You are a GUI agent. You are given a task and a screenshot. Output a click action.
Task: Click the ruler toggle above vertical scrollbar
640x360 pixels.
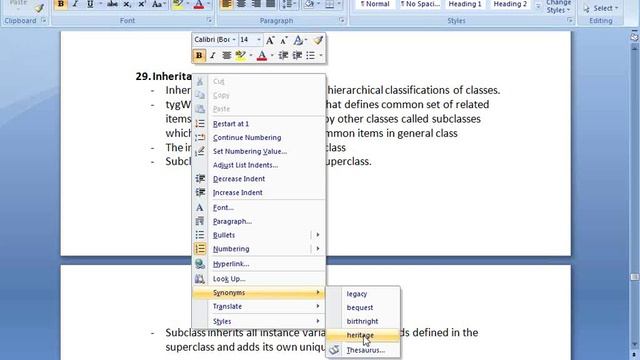634,37
